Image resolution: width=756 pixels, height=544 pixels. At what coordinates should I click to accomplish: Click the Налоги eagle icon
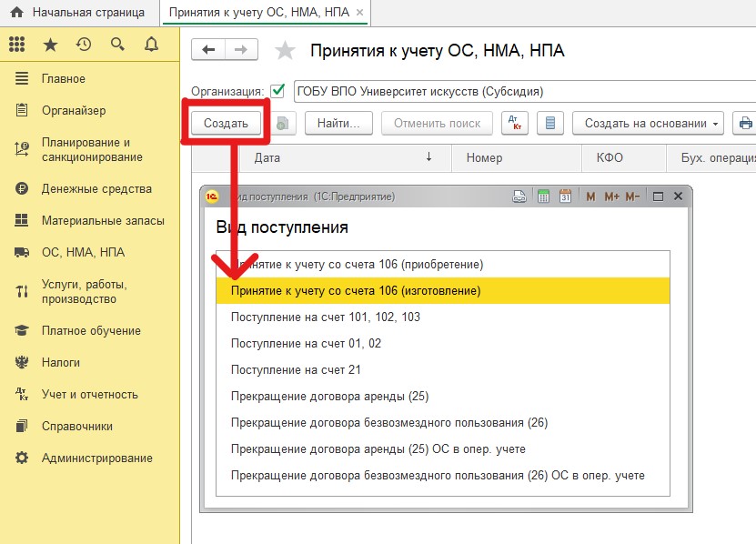point(21,362)
